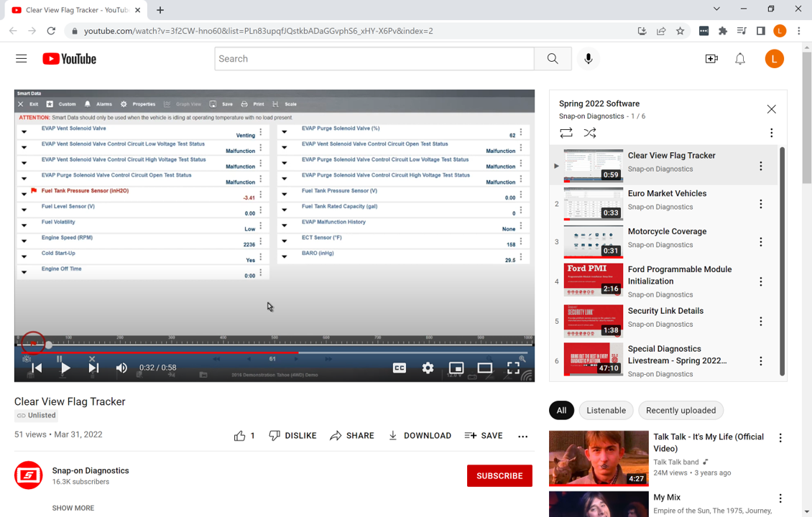Like the video with thumbs up
Viewport: 812px width, 517px height.
point(240,436)
